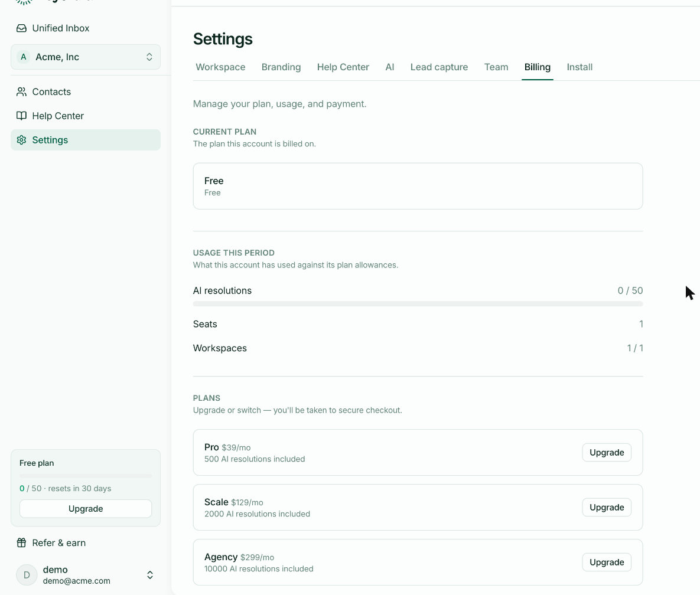The width and height of the screenshot is (700, 595).
Task: Click the AI resolutions usage progress bar
Action: (x=418, y=304)
